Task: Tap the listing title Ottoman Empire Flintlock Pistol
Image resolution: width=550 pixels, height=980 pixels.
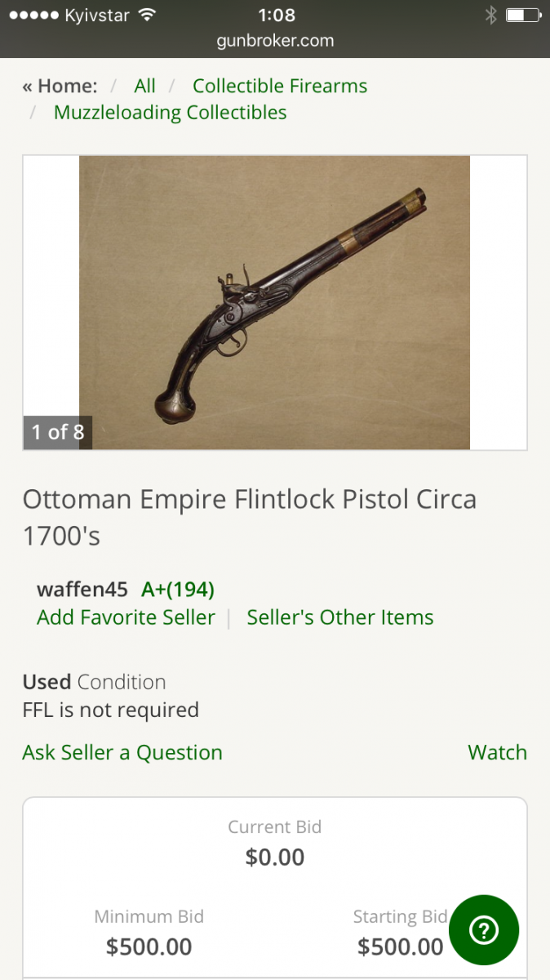Action: [250, 517]
